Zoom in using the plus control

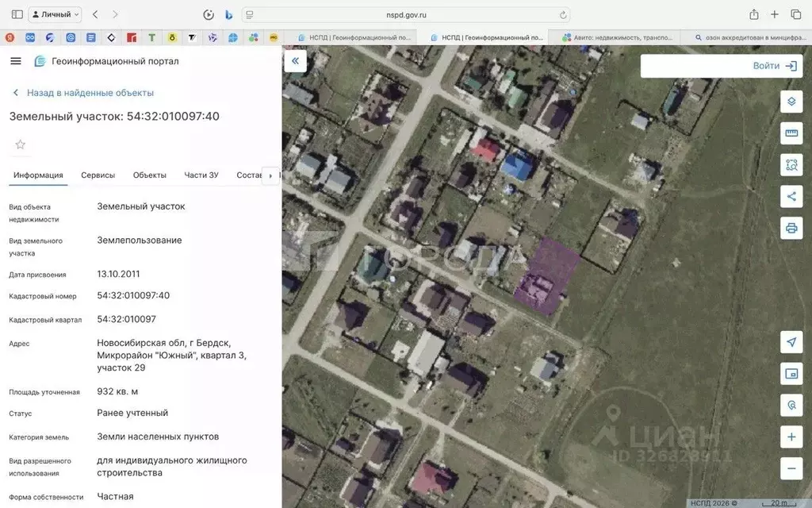coord(791,437)
